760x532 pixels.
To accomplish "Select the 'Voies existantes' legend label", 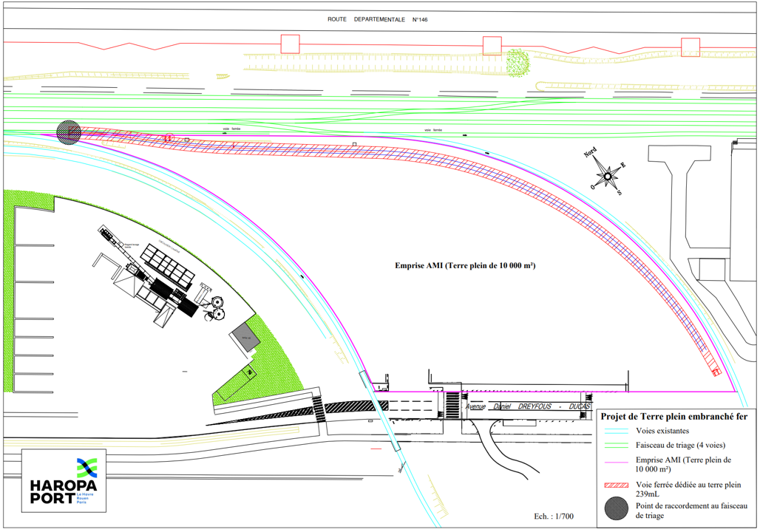I will point(662,431).
